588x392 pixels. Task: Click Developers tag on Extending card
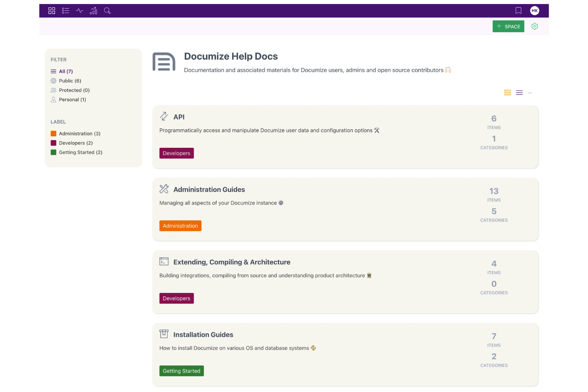[176, 298]
